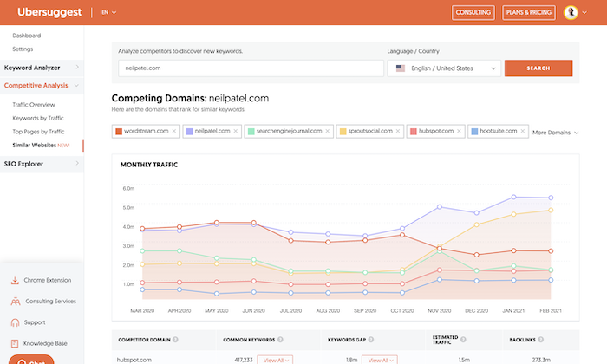Screen dimensions: 607x364
Task: Open Traffic Overview page
Action: pos(34,105)
